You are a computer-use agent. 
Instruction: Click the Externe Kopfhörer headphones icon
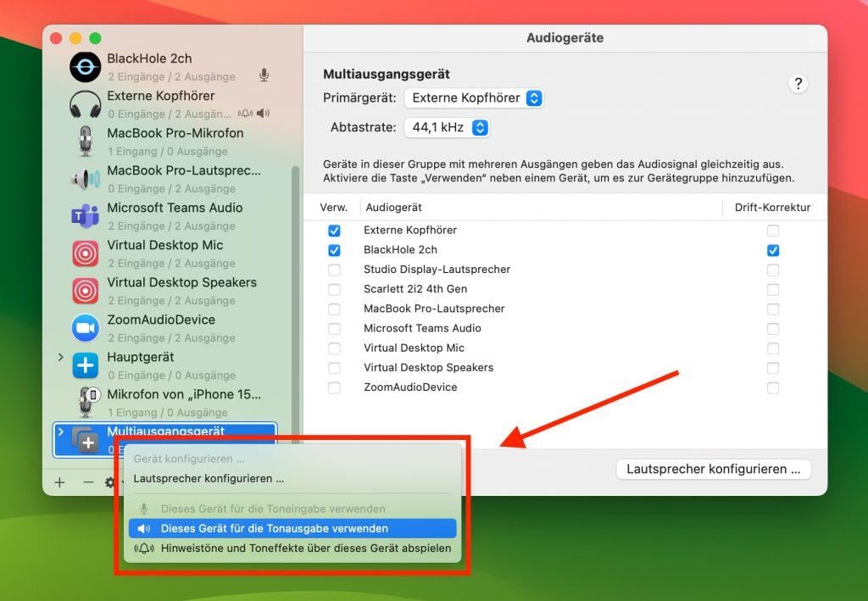pos(86,104)
